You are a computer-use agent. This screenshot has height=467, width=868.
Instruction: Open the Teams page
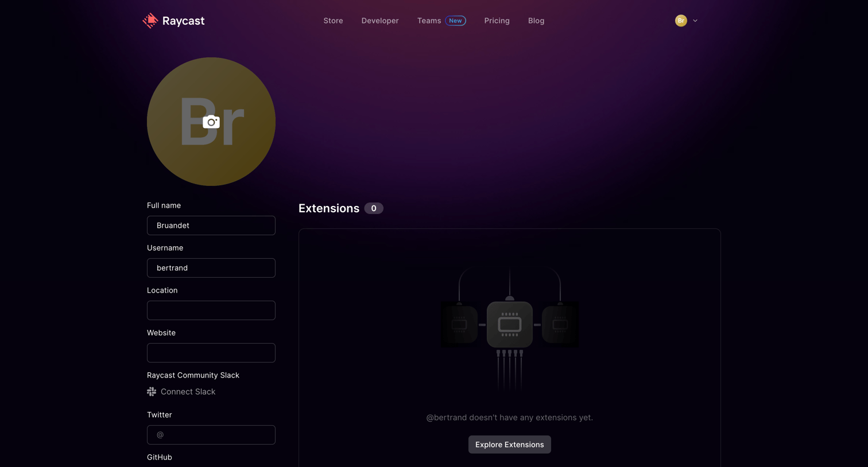(429, 21)
